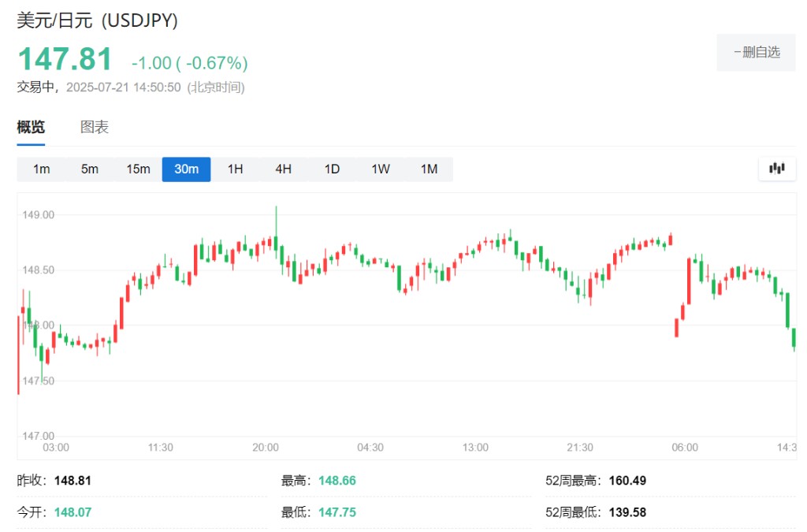Switch chart to 5m interval

[x=90, y=169]
